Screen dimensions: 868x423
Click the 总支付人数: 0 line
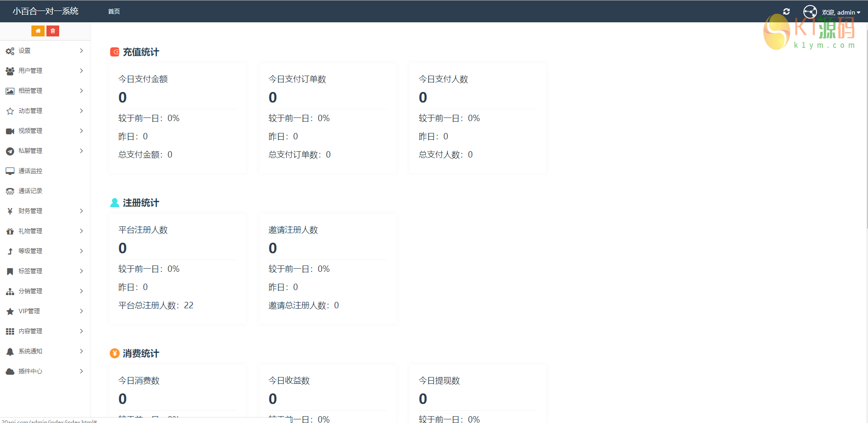coord(446,154)
